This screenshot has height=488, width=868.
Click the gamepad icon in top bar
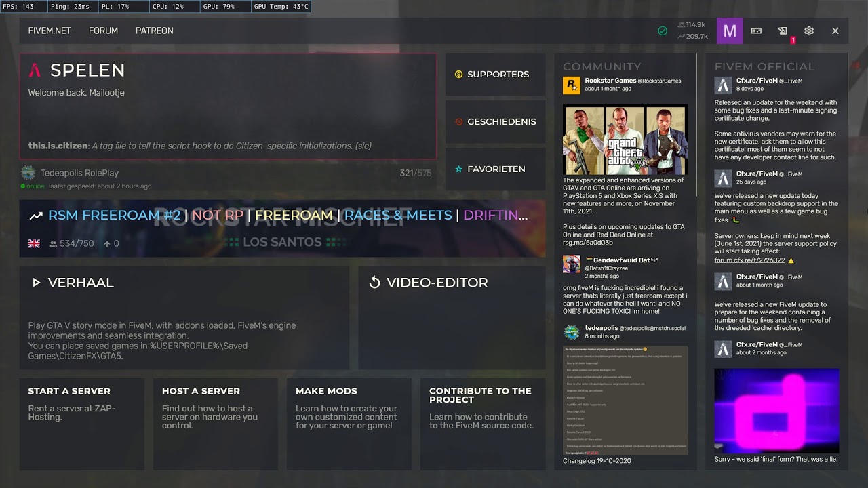(x=756, y=30)
